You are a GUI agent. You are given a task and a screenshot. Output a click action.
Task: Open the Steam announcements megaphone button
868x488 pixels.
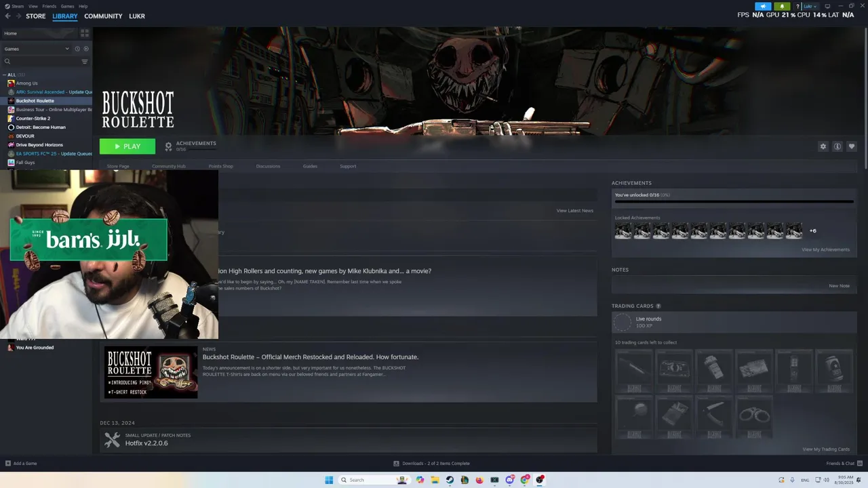coord(763,6)
